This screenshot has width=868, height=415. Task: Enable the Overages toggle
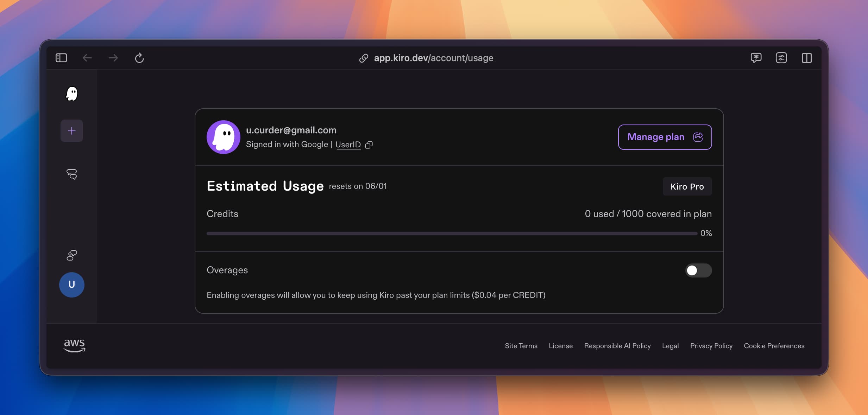pos(698,270)
